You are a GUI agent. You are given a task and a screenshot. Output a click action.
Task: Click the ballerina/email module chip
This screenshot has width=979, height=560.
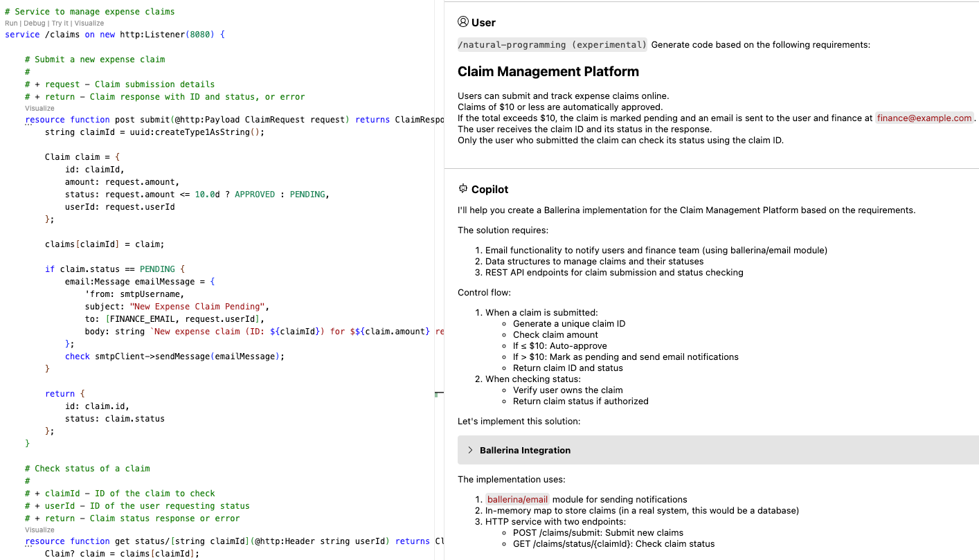517,499
